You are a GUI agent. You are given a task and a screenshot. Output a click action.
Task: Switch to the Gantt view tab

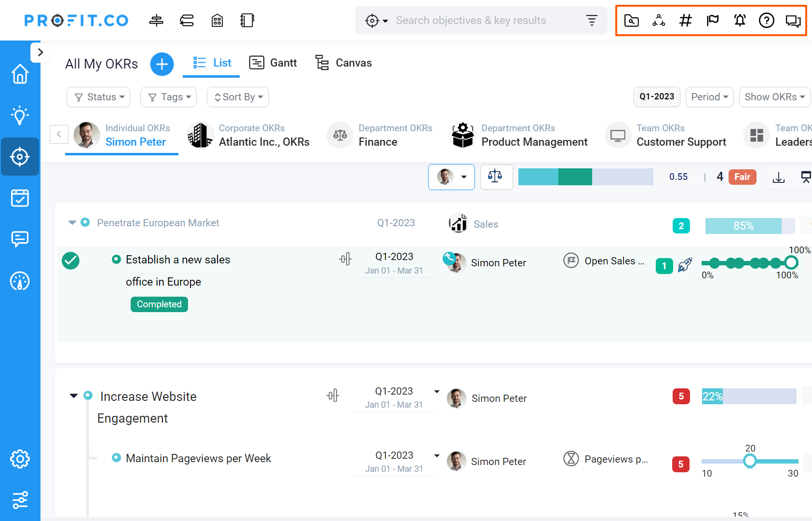273,63
